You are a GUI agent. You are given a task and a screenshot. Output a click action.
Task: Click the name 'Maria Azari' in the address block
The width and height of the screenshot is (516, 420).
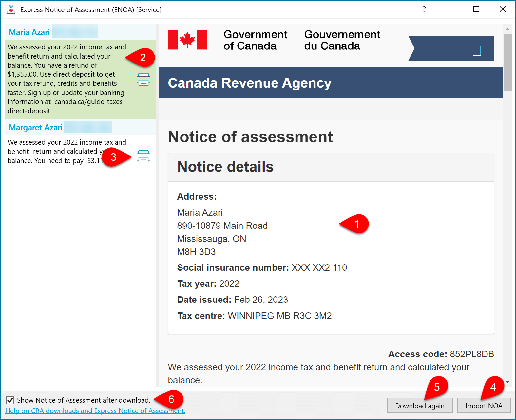(x=200, y=212)
